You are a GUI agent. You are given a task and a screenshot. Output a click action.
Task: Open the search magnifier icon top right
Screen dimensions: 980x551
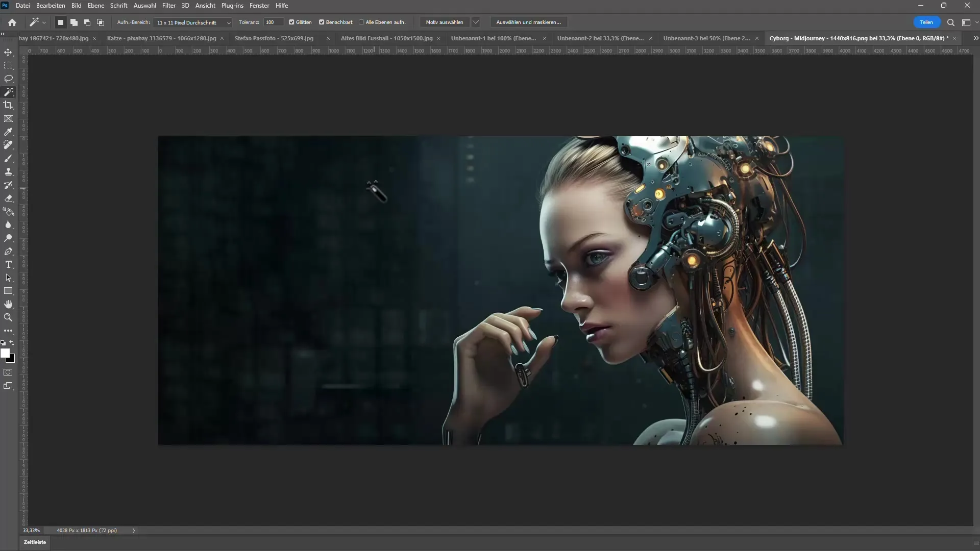click(950, 22)
